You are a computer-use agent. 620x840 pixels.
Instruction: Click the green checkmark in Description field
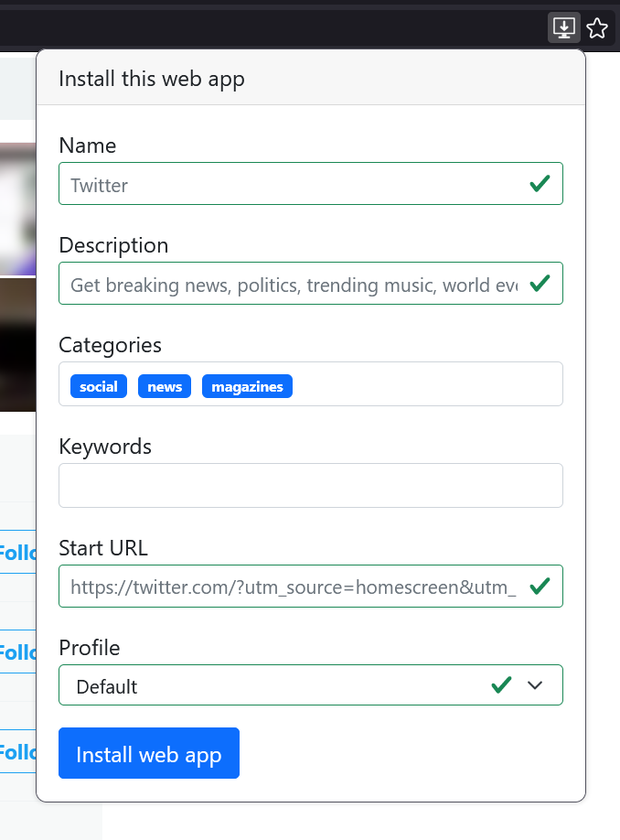(x=540, y=284)
